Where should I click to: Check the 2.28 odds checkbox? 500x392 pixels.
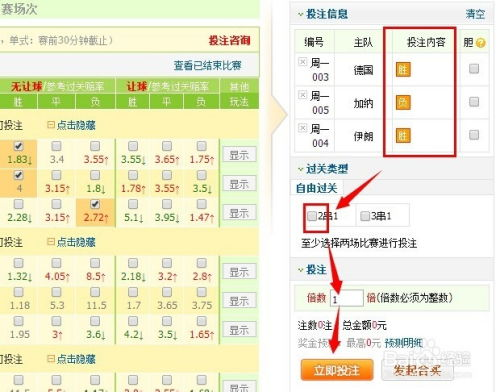pyautogui.click(x=19, y=204)
